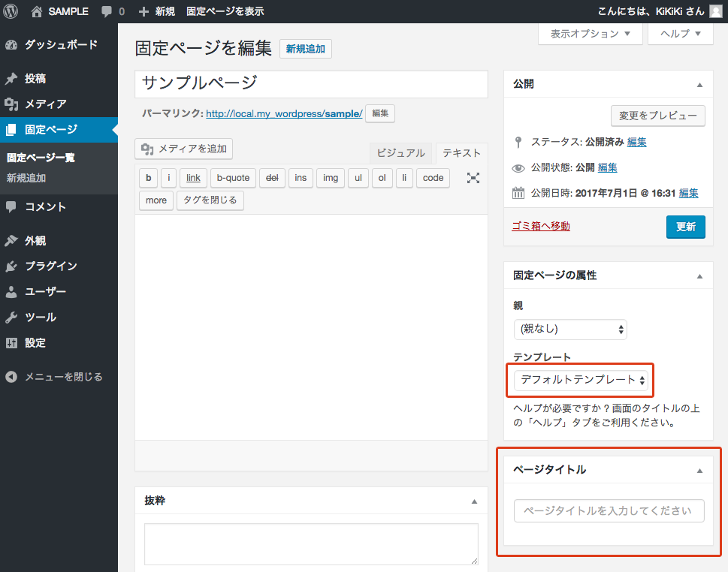Open プラグイン plugins menu
This screenshot has width=728, height=572.
click(59, 266)
